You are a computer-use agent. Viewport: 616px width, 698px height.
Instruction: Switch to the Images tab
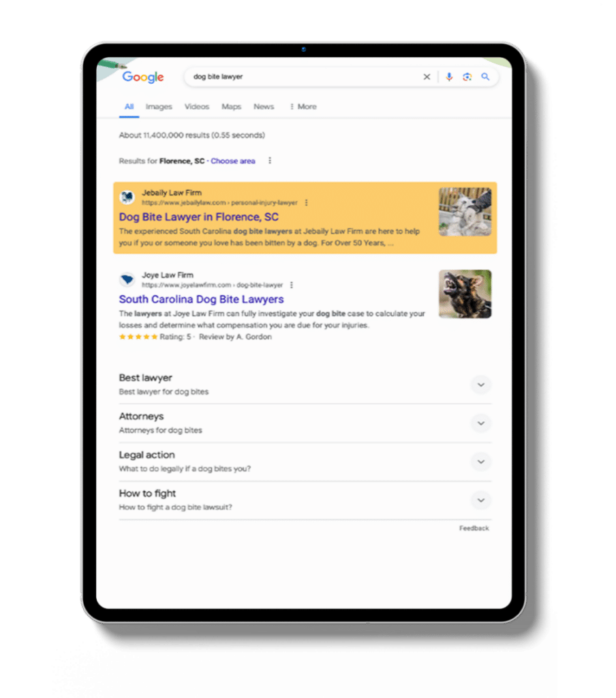159,107
